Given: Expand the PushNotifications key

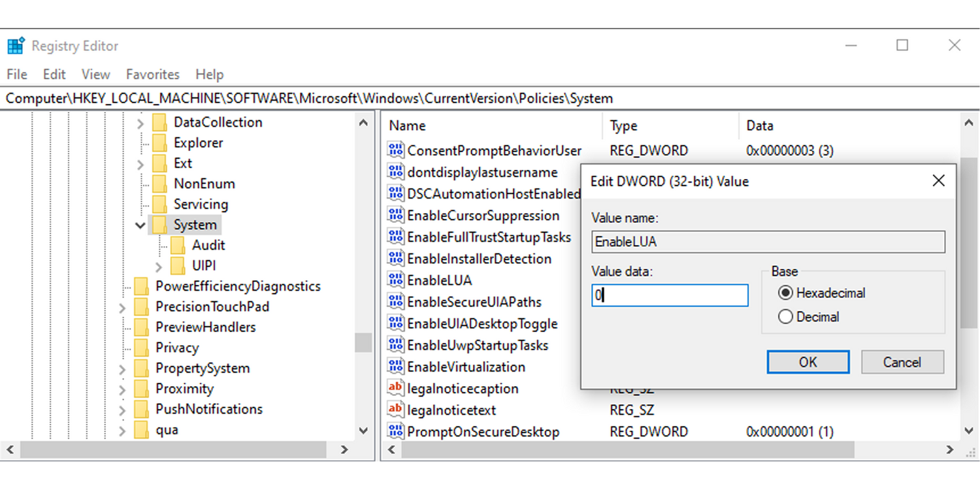Looking at the screenshot, I should (122, 410).
